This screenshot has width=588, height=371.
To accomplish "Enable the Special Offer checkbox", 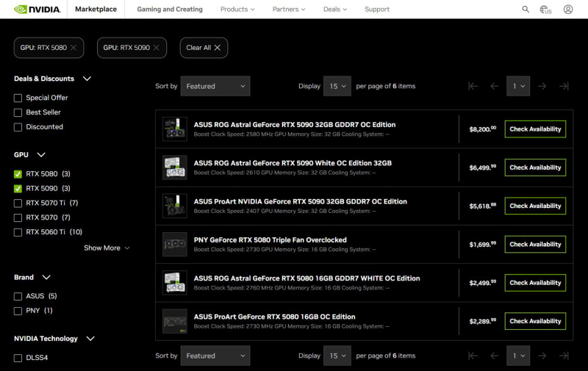I will pyautogui.click(x=18, y=98).
